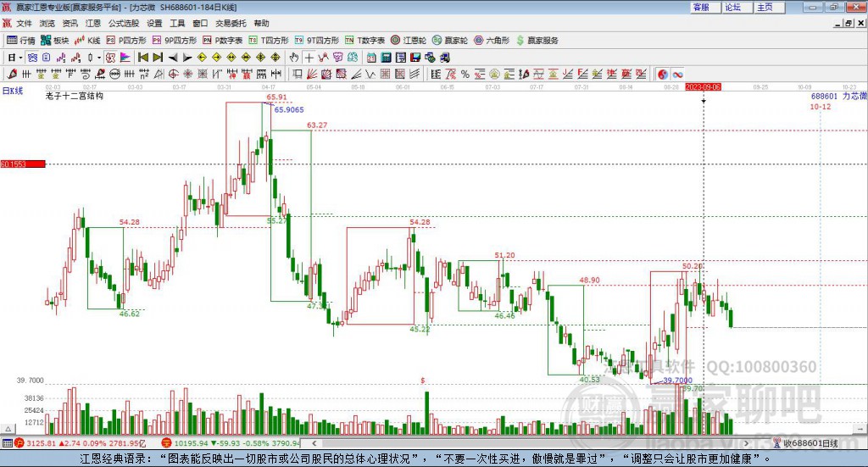Open the 板块 sector view
The width and height of the screenshot is (868, 467).
tap(55, 41)
